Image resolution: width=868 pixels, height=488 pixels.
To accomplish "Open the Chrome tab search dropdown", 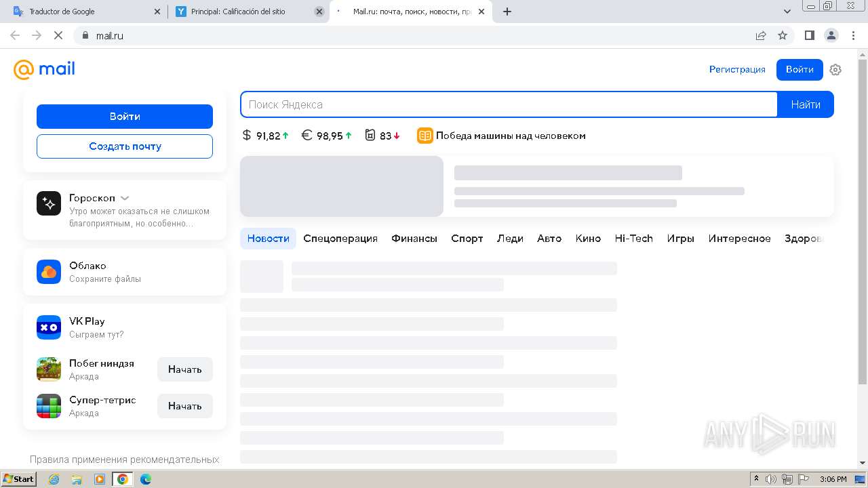I will coord(787,12).
